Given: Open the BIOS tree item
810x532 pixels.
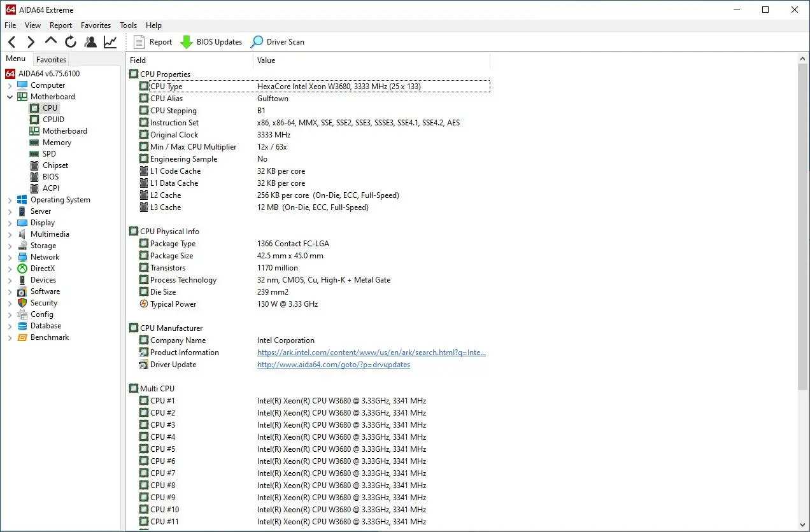Looking at the screenshot, I should 50,177.
